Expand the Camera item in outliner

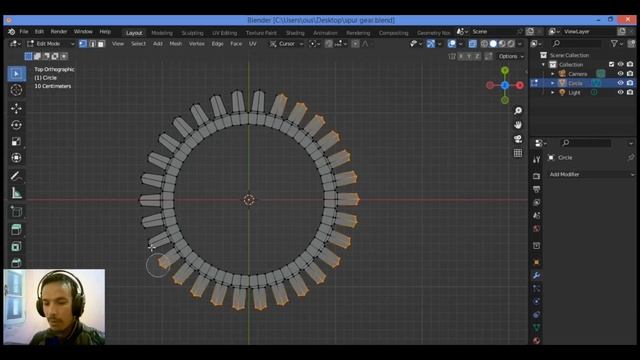[553, 74]
